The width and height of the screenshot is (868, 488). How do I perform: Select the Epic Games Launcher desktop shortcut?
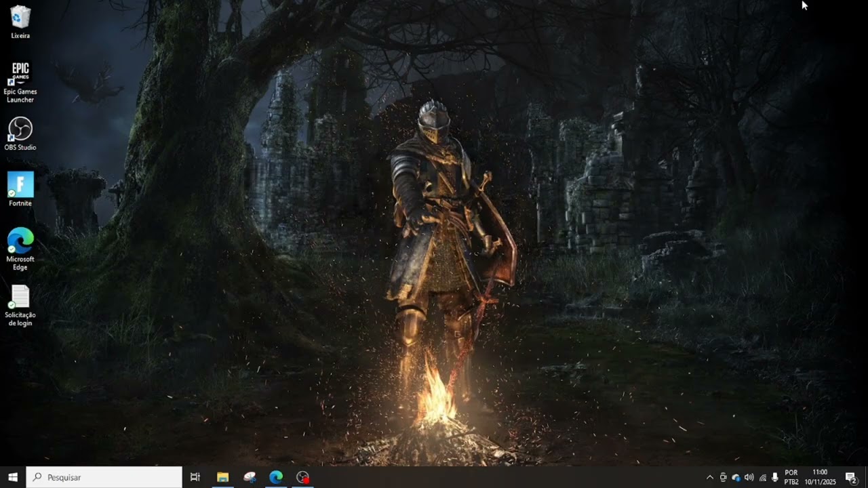pyautogui.click(x=20, y=82)
